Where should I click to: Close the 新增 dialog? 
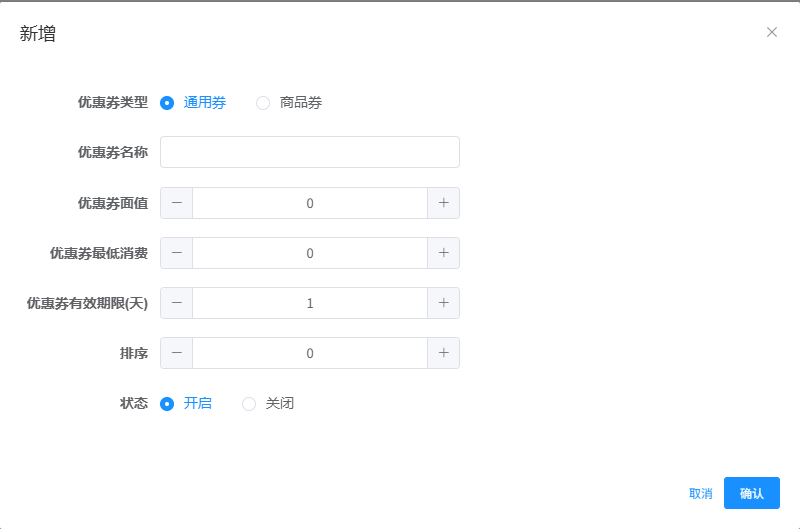pos(772,32)
